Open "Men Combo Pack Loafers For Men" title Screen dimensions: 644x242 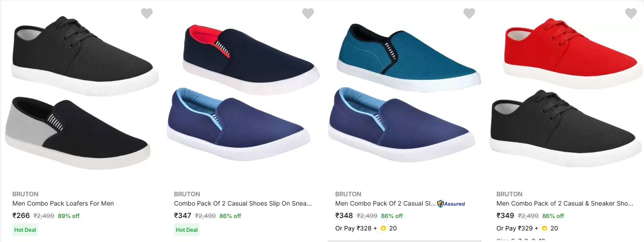tap(63, 203)
